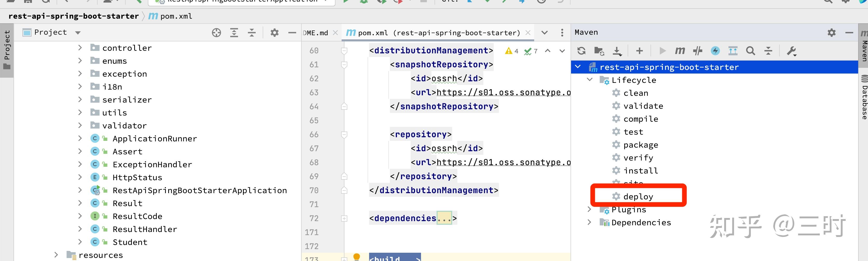The width and height of the screenshot is (868, 261).
Task: Switch to the README.md editor tab
Action: 316,33
